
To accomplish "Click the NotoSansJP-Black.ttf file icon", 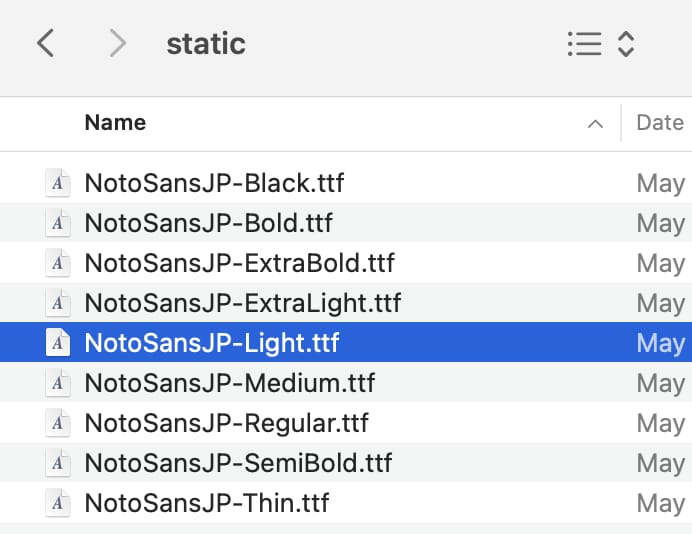I will (58, 183).
